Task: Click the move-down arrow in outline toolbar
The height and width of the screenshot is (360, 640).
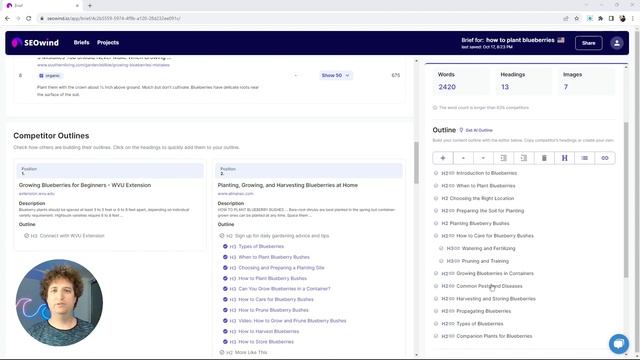Action: point(483,158)
